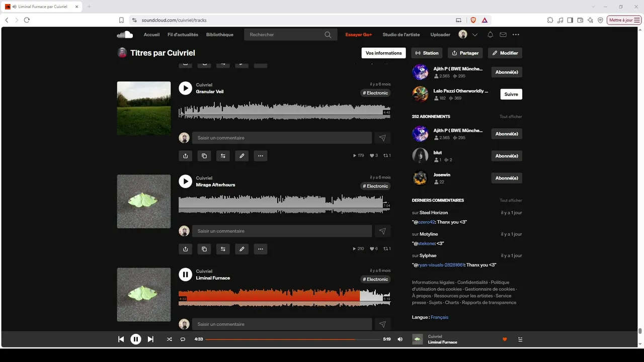
Task: Show all 252 abonnements
Action: point(511,117)
